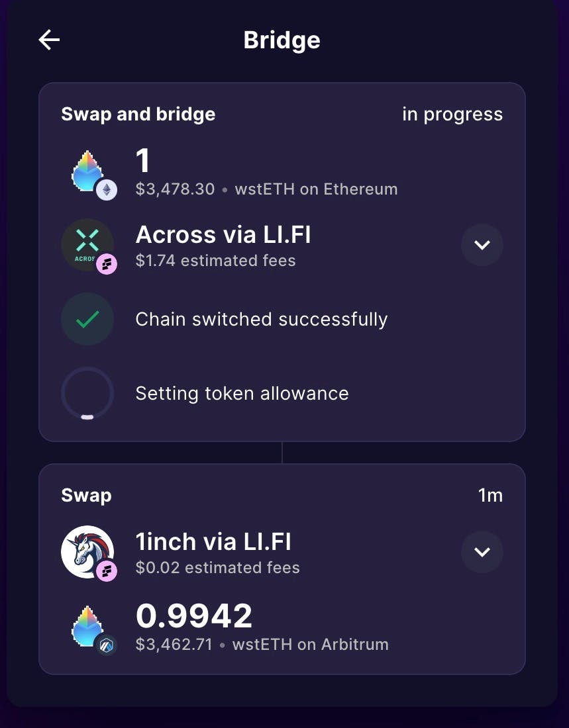The height and width of the screenshot is (728, 569).
Task: Click the LI.FI badge on 1inch logo
Action: (107, 571)
